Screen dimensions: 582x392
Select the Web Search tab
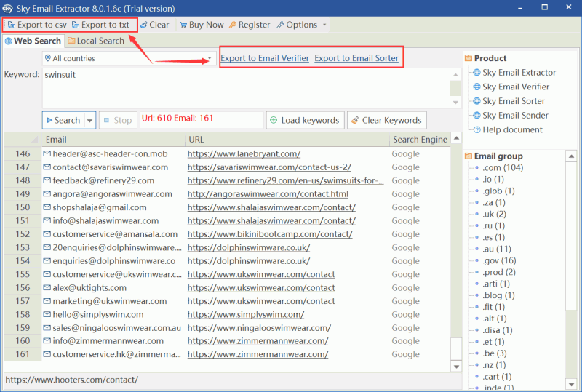33,41
